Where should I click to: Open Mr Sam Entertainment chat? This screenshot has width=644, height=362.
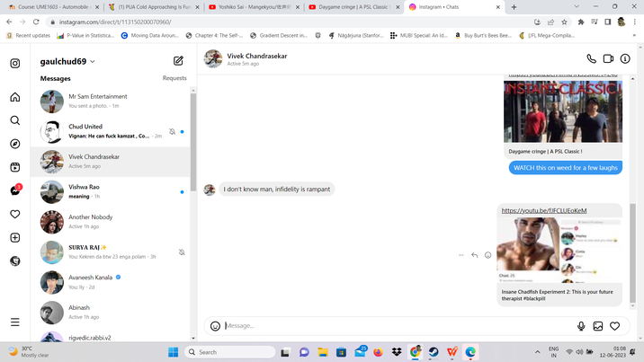point(110,102)
